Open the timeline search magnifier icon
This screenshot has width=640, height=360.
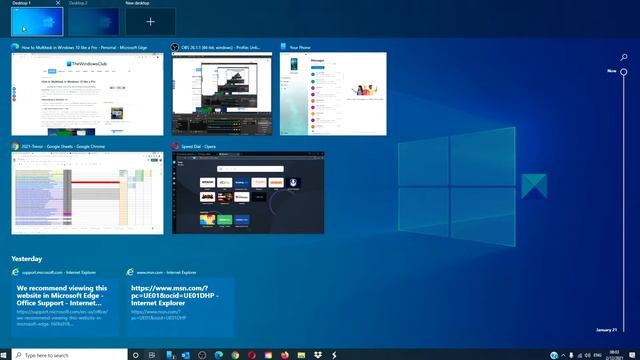click(x=624, y=57)
